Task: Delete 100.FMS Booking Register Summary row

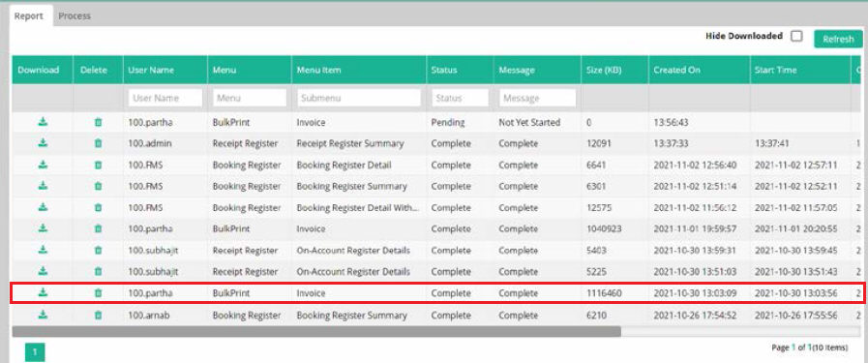Action: [98, 187]
